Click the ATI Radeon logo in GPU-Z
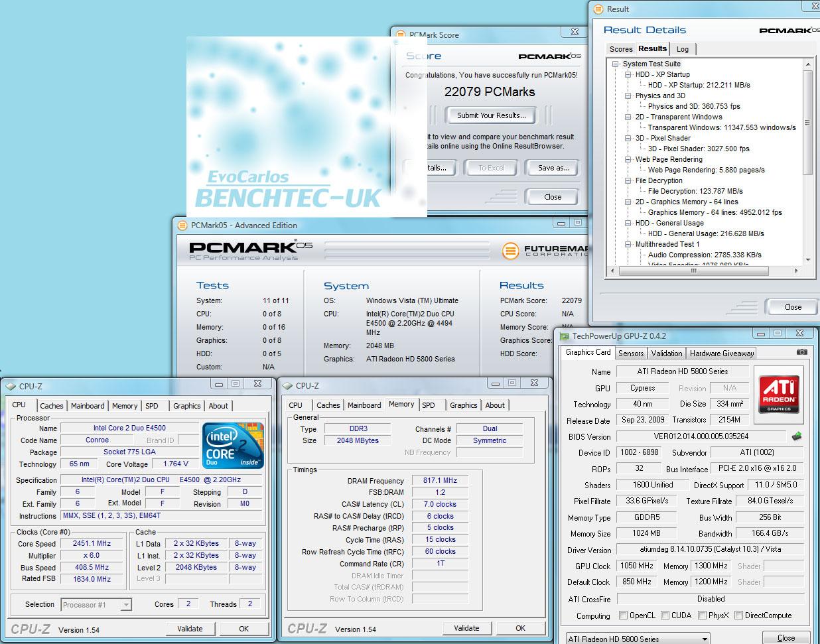 tap(778, 394)
